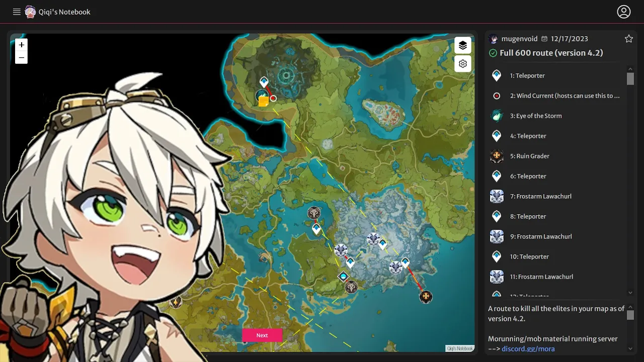The width and height of the screenshot is (644, 362).
Task: Open the user account profile
Action: pyautogui.click(x=624, y=12)
